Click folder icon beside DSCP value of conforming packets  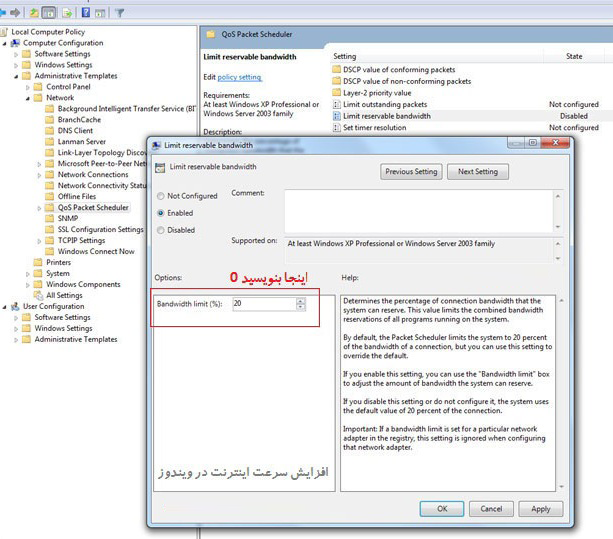pos(336,70)
